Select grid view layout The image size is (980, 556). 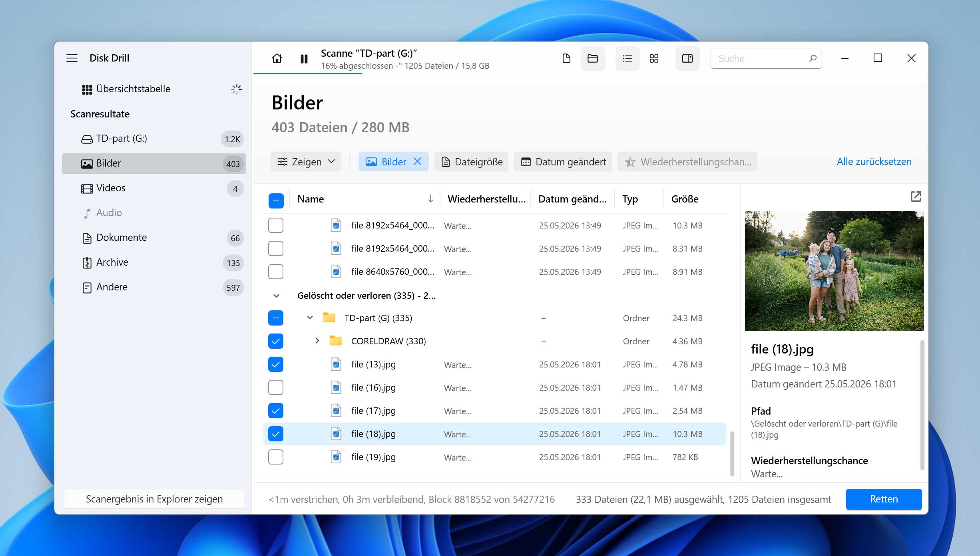point(654,59)
